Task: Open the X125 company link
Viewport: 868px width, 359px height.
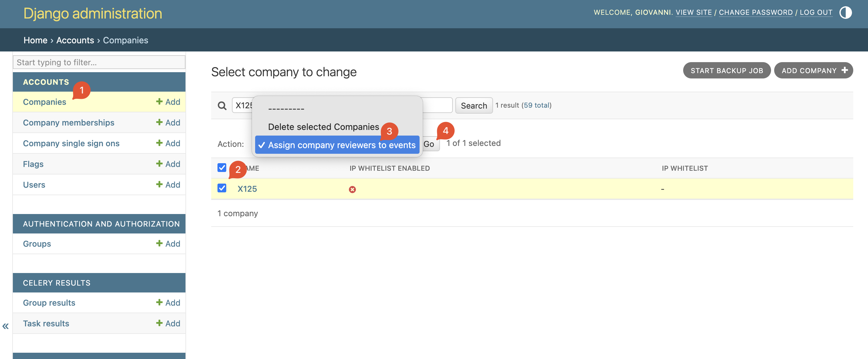Action: (247, 189)
